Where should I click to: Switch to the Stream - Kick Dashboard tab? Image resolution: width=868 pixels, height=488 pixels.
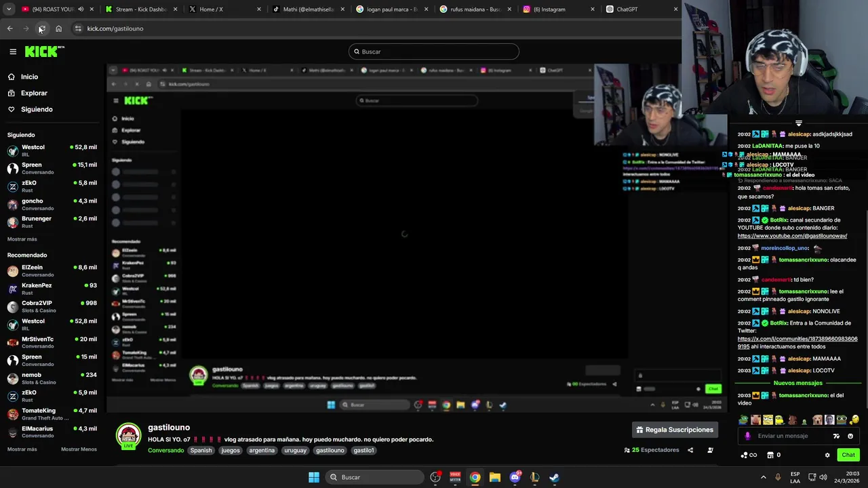pyautogui.click(x=141, y=9)
